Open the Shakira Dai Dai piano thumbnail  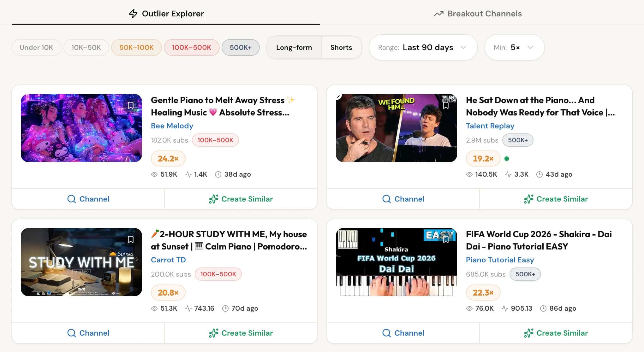click(x=397, y=262)
